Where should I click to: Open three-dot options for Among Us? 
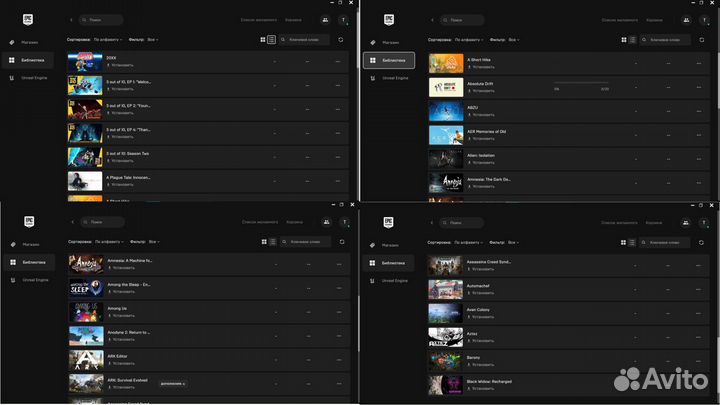(340, 312)
